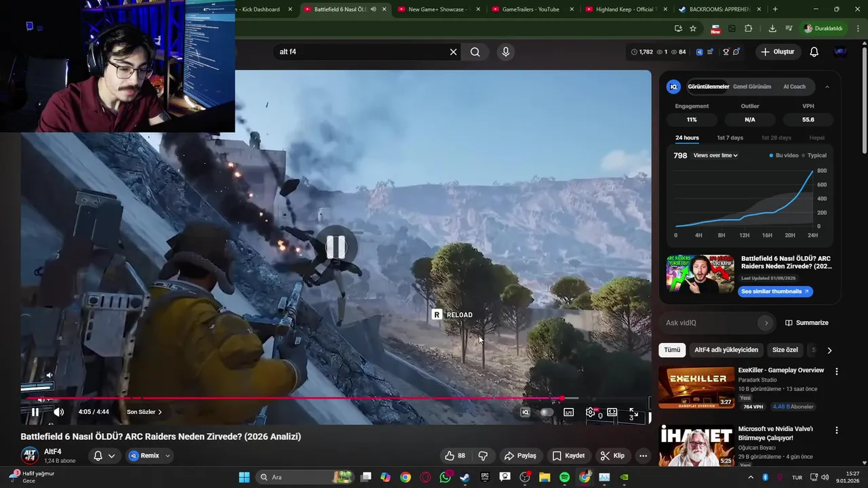The width and height of the screenshot is (868, 488).
Task: Bookmark page with the star icon
Action: [693, 28]
